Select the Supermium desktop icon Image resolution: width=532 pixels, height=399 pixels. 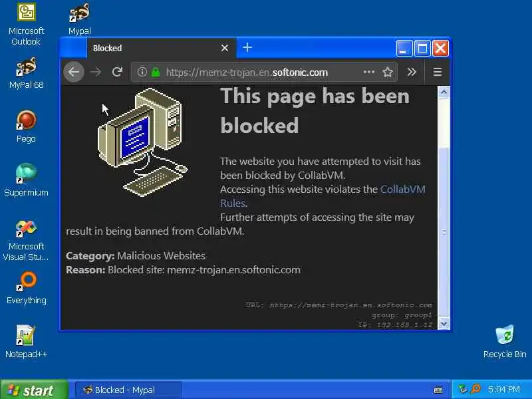click(26, 180)
